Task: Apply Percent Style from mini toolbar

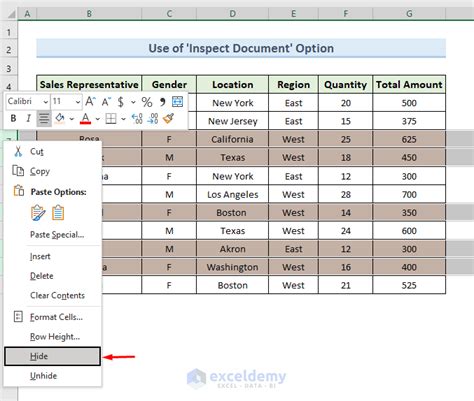Action: tap(147, 102)
